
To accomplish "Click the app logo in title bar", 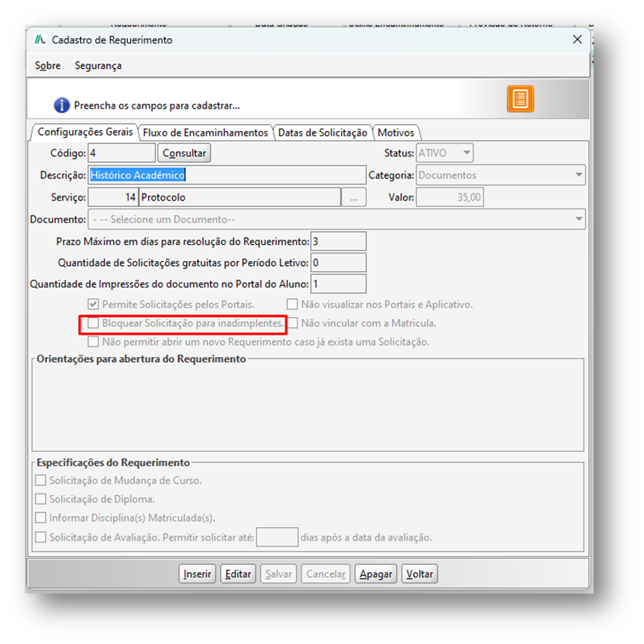I will pyautogui.click(x=40, y=40).
